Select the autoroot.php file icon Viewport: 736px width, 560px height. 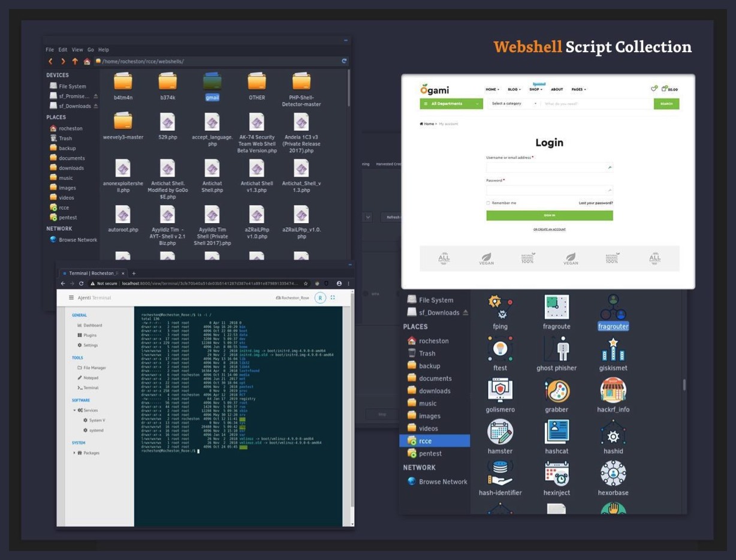click(123, 214)
